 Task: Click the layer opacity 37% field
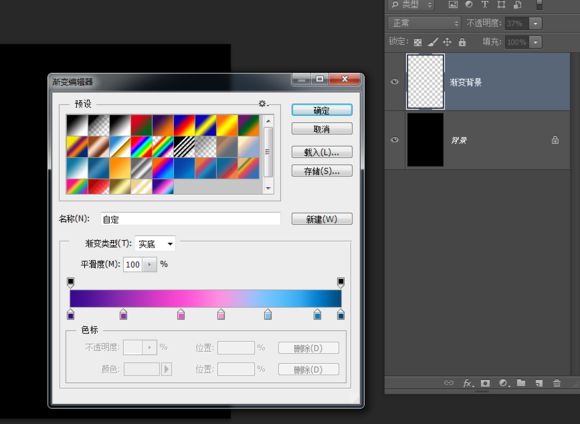coord(517,24)
